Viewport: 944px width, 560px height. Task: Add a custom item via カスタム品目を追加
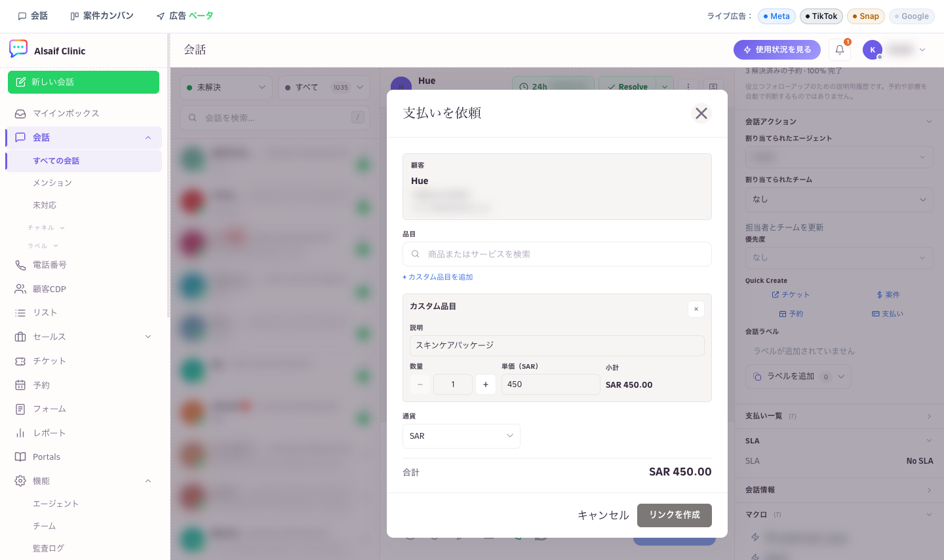coord(438,277)
